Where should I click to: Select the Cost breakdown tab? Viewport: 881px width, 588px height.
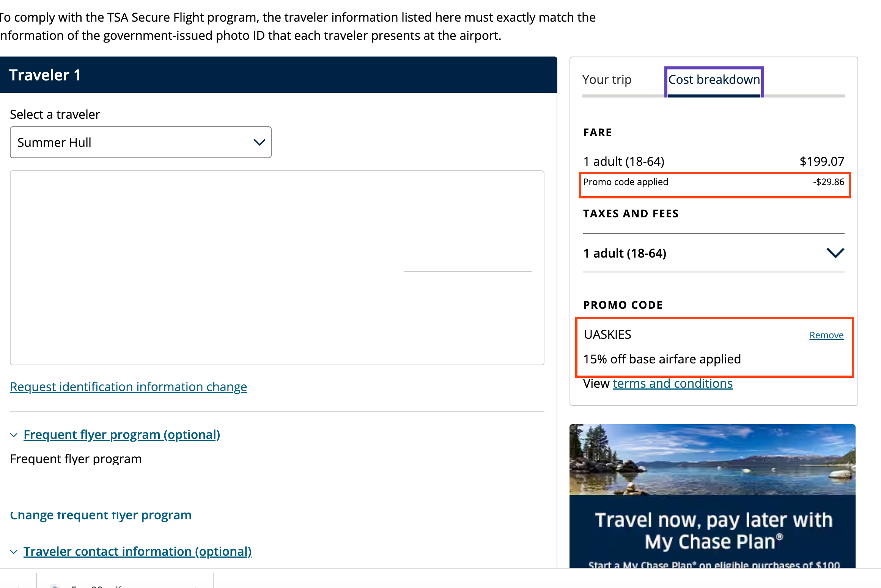(714, 80)
